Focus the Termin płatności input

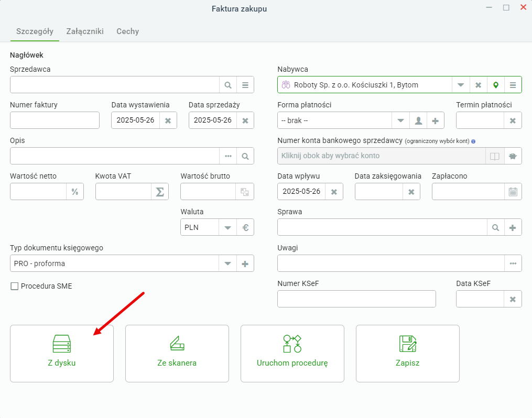coord(480,120)
